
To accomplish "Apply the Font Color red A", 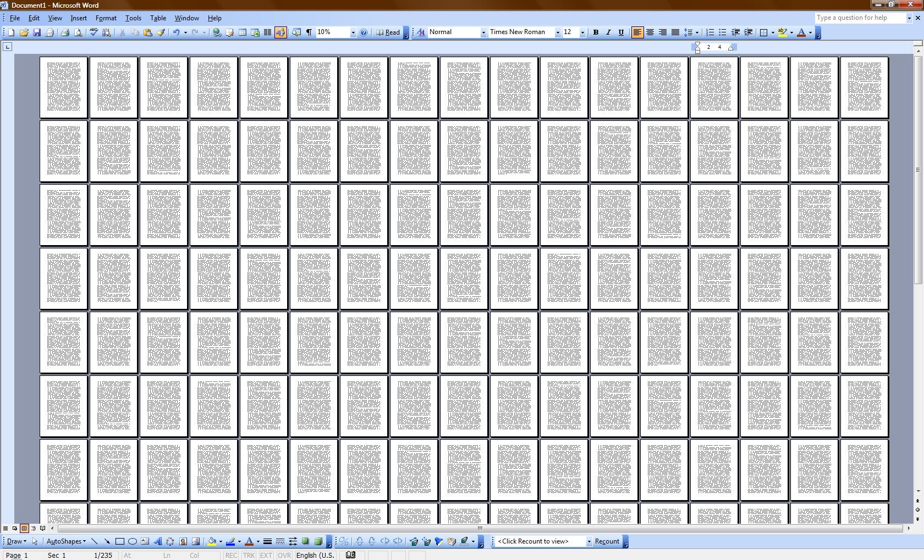I will point(801,32).
